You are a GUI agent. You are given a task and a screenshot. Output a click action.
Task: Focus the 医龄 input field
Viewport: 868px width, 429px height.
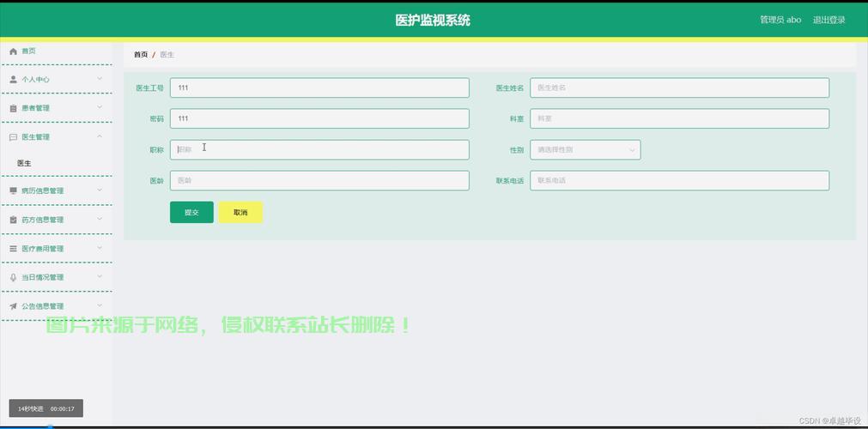319,180
